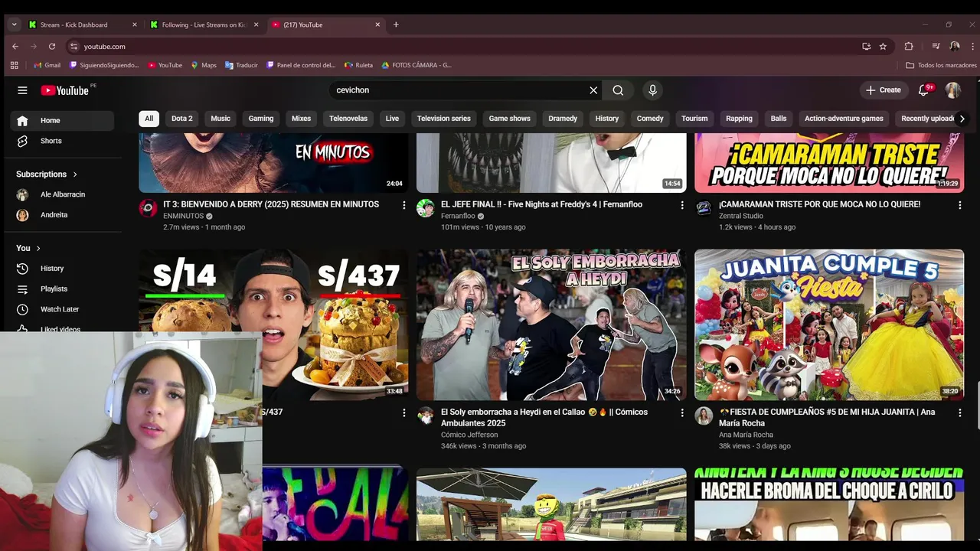
Task: Select the Telenovelas filter chip
Action: (x=348, y=119)
